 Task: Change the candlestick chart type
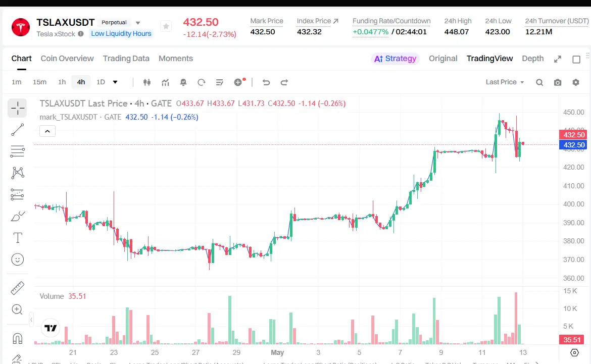tap(147, 82)
